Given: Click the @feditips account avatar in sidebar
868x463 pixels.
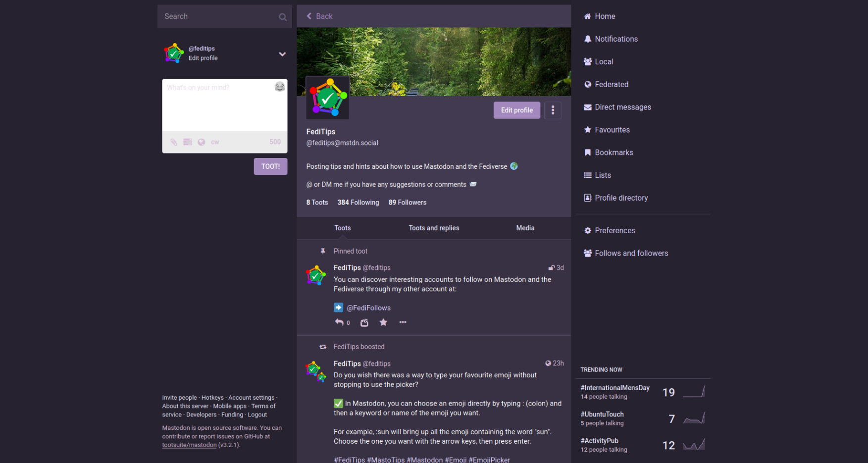Looking at the screenshot, I should click(174, 53).
